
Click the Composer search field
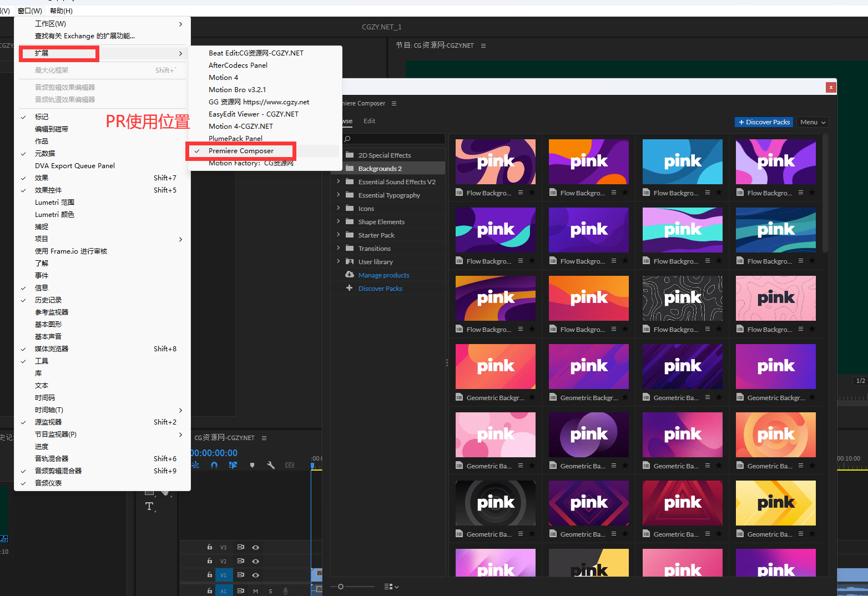click(393, 139)
